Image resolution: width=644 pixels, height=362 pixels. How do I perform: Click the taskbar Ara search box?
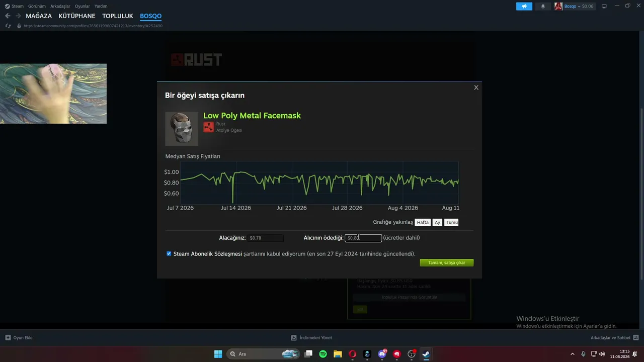(263, 354)
